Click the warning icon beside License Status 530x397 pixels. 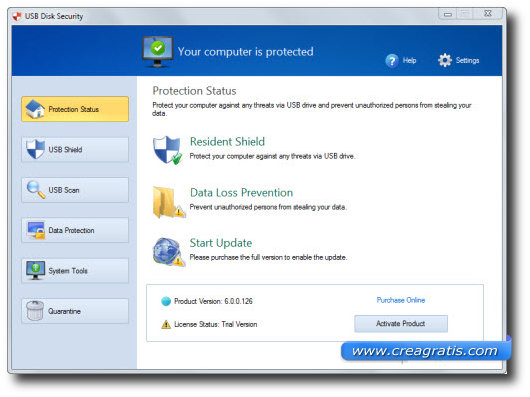(x=166, y=324)
